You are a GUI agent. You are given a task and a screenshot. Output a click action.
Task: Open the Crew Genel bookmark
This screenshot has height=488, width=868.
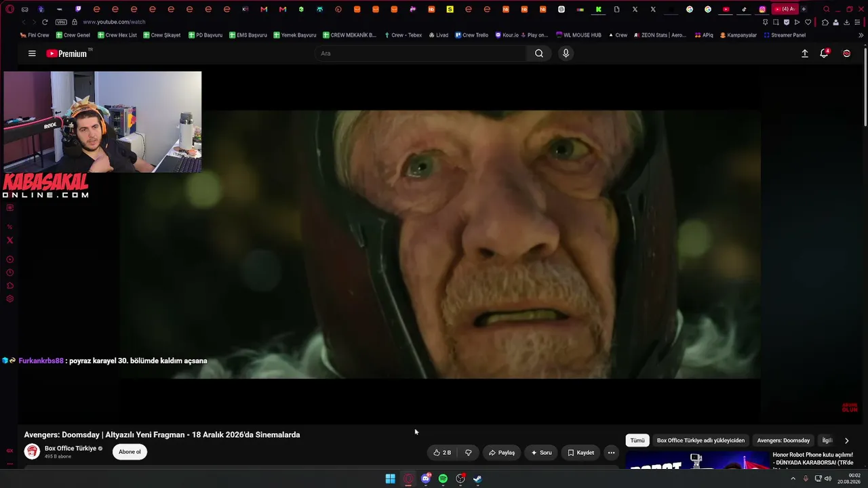[73, 35]
